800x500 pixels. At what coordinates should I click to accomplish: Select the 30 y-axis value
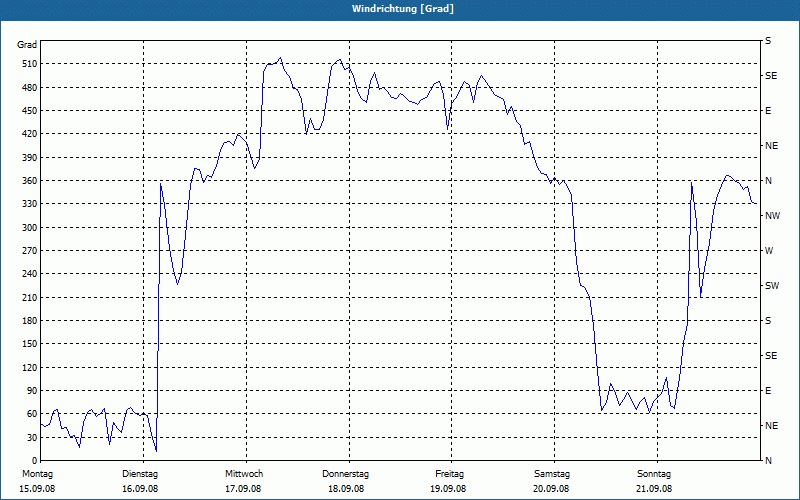click(x=32, y=437)
